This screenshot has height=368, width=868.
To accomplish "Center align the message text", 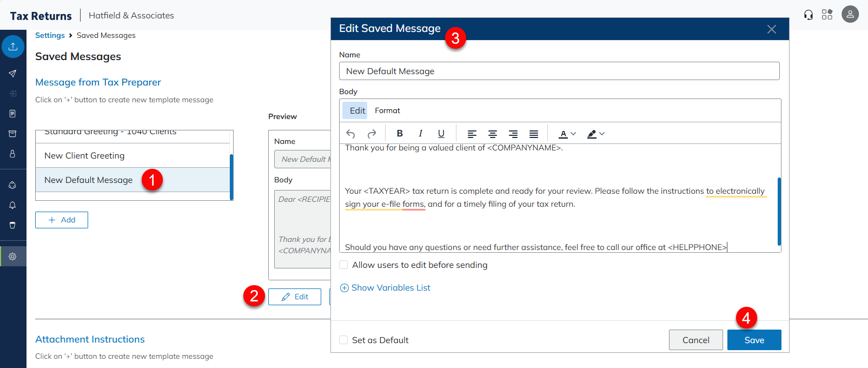I will click(x=493, y=134).
